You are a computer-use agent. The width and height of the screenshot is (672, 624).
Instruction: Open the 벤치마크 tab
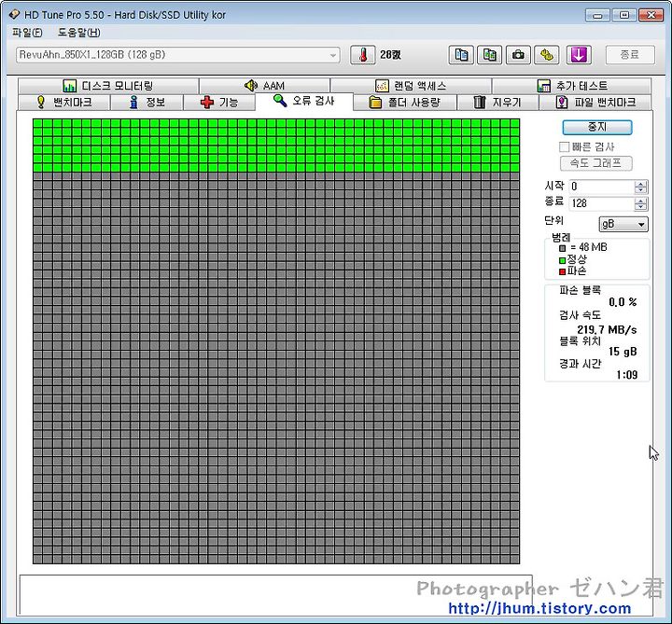[x=64, y=103]
